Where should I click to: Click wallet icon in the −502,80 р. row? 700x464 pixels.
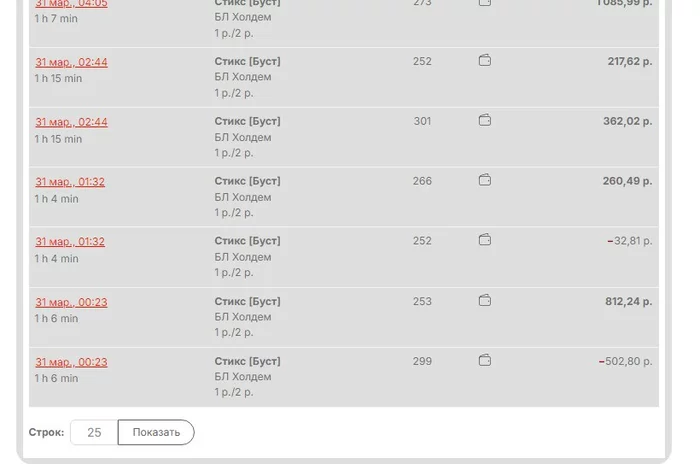(485, 361)
